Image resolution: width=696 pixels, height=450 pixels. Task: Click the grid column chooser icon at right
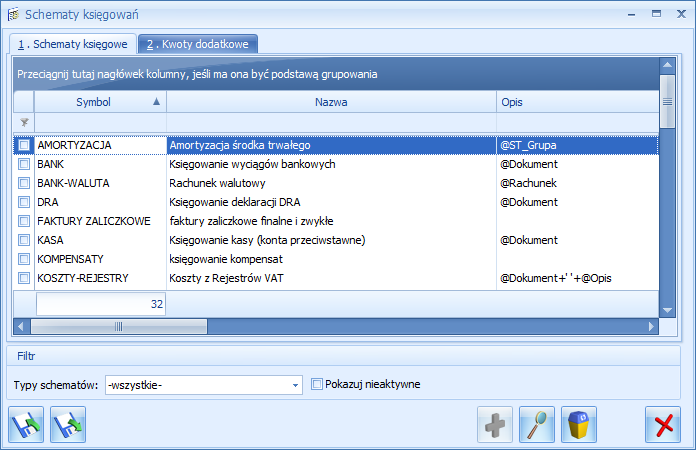(667, 102)
